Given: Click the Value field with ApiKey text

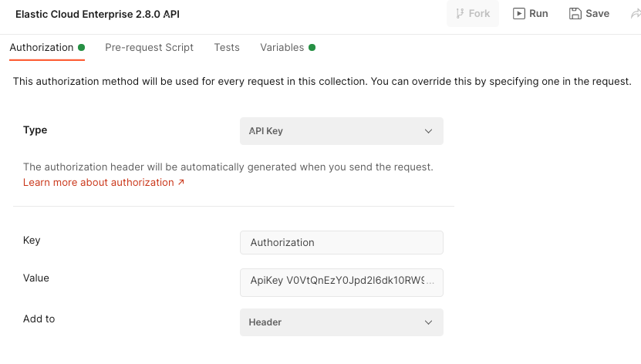Looking at the screenshot, I should point(341,282).
